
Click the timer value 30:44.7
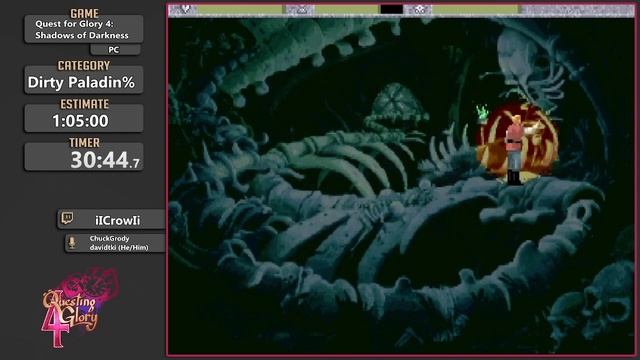[x=105, y=160]
